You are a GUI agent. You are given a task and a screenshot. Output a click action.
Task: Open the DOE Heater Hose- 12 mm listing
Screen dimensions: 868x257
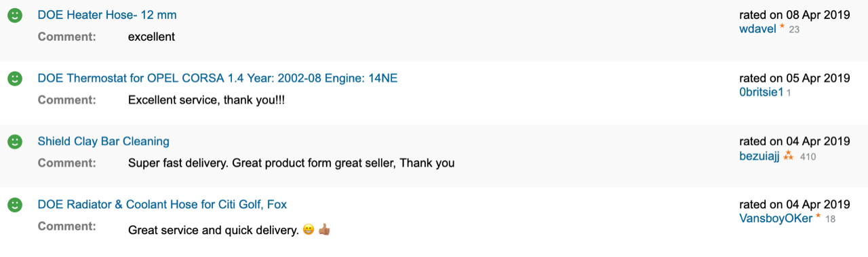(107, 15)
